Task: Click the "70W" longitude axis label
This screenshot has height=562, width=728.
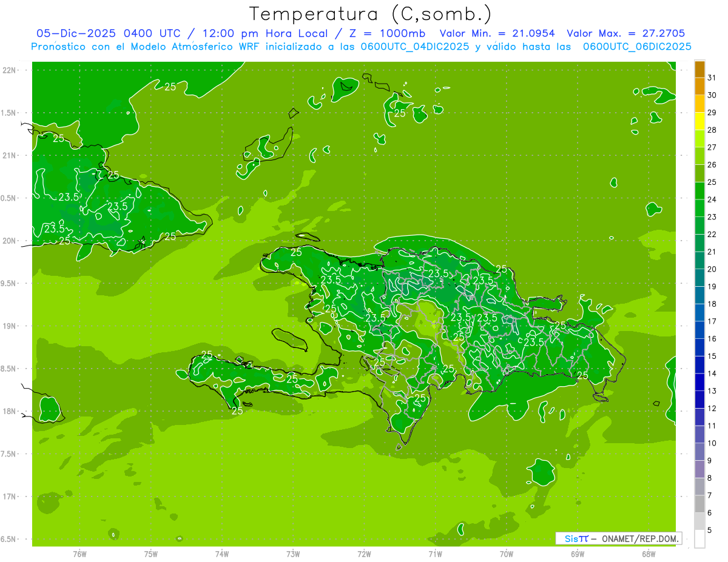Action: (x=507, y=554)
